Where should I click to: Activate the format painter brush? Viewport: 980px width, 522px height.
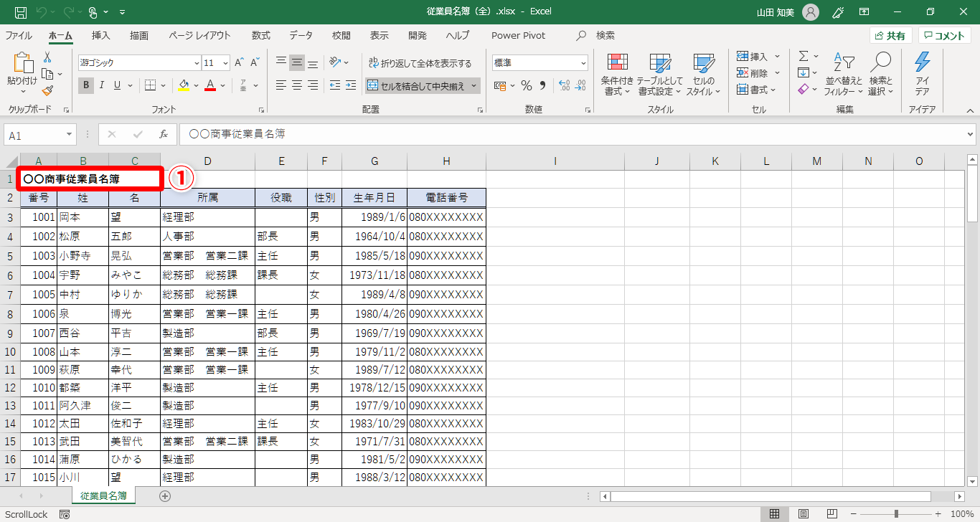click(x=47, y=90)
